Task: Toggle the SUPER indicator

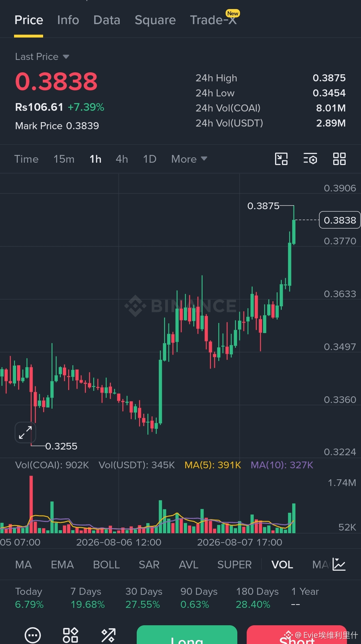Action: coord(234,565)
